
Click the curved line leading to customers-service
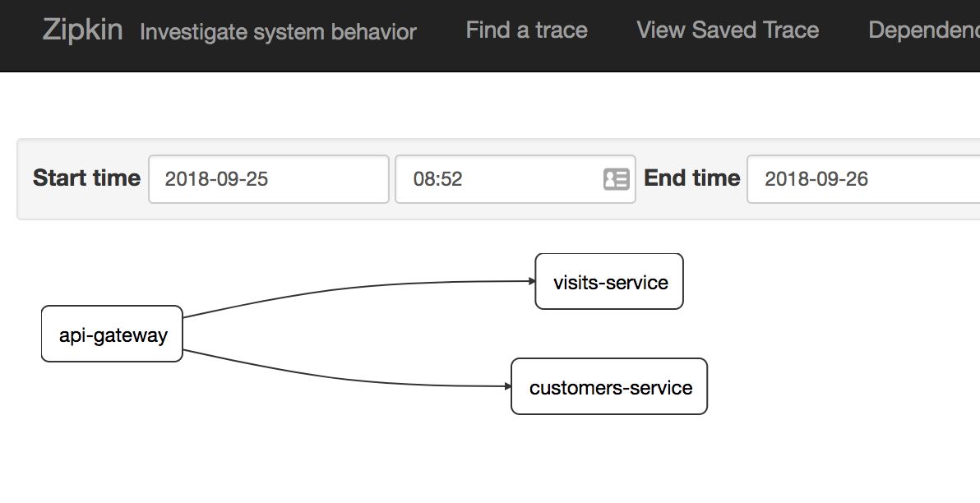[345, 379]
